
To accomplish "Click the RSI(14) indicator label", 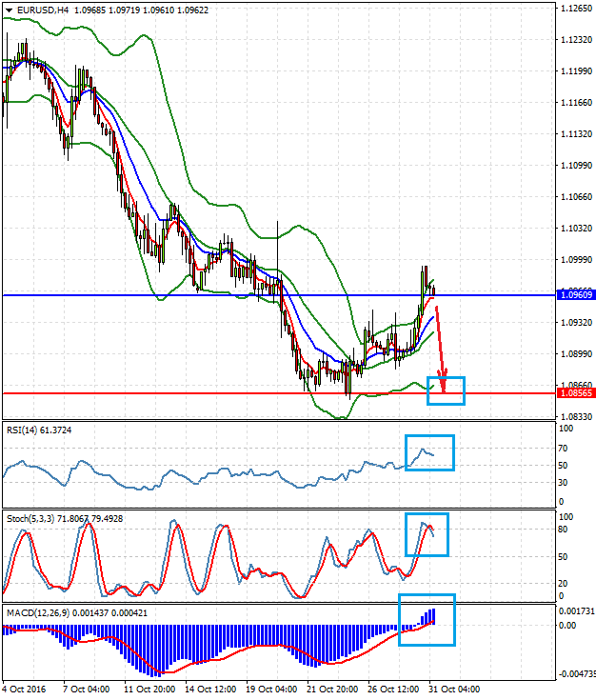I will (24, 431).
